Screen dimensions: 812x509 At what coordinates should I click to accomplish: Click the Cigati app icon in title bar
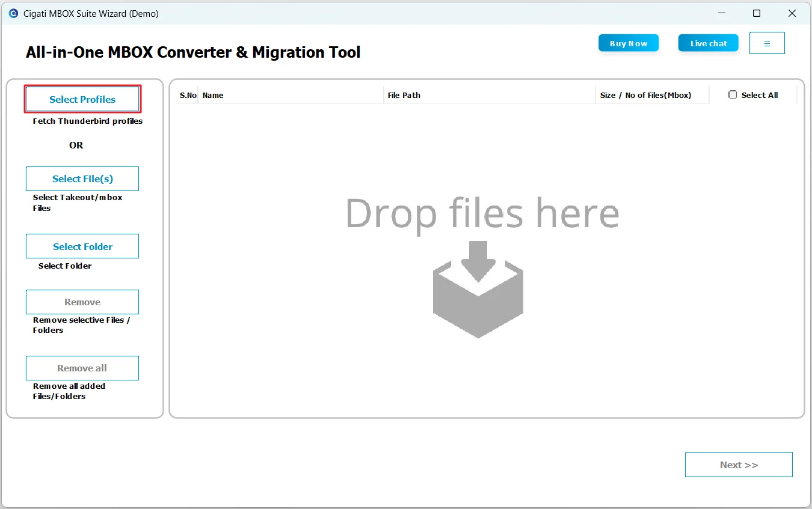(x=13, y=13)
